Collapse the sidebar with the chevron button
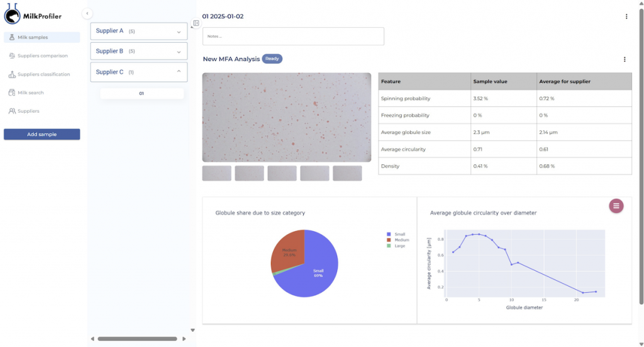This screenshot has height=347, width=644. [87, 14]
